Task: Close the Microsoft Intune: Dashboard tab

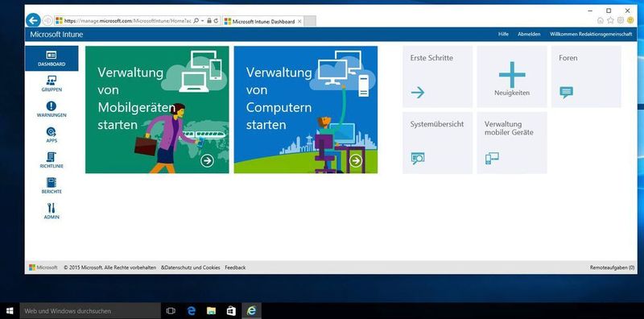Action: (x=299, y=22)
